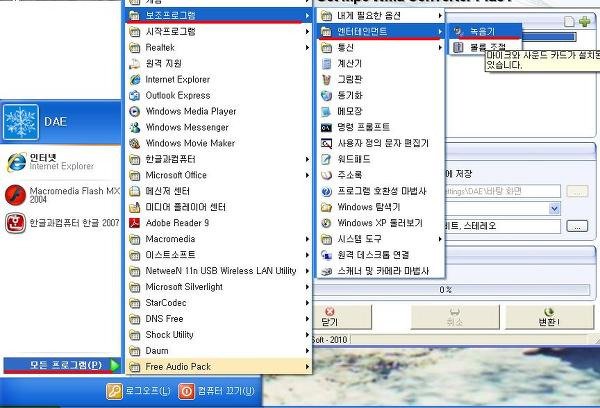Click the Adobe Reader 9 icon
The width and height of the screenshot is (600, 408).
tap(135, 223)
